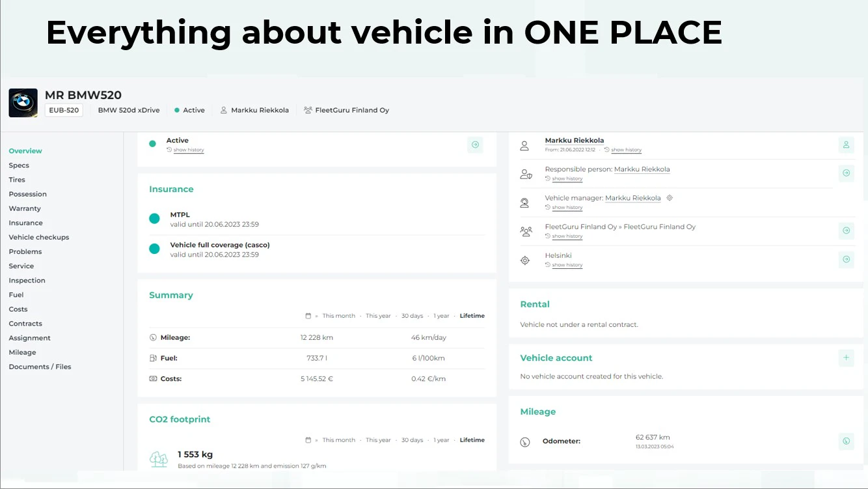Click the FleetGuru organization group icon

click(525, 231)
